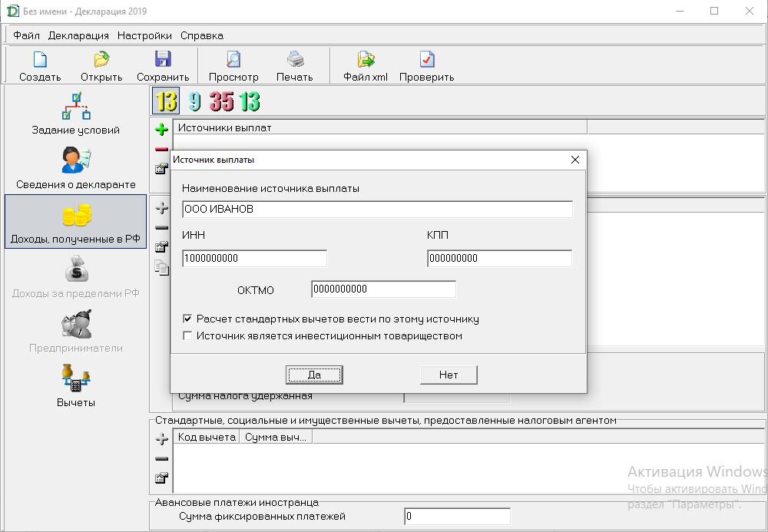Open the Задание условий section
768x532 pixels.
coord(75,113)
